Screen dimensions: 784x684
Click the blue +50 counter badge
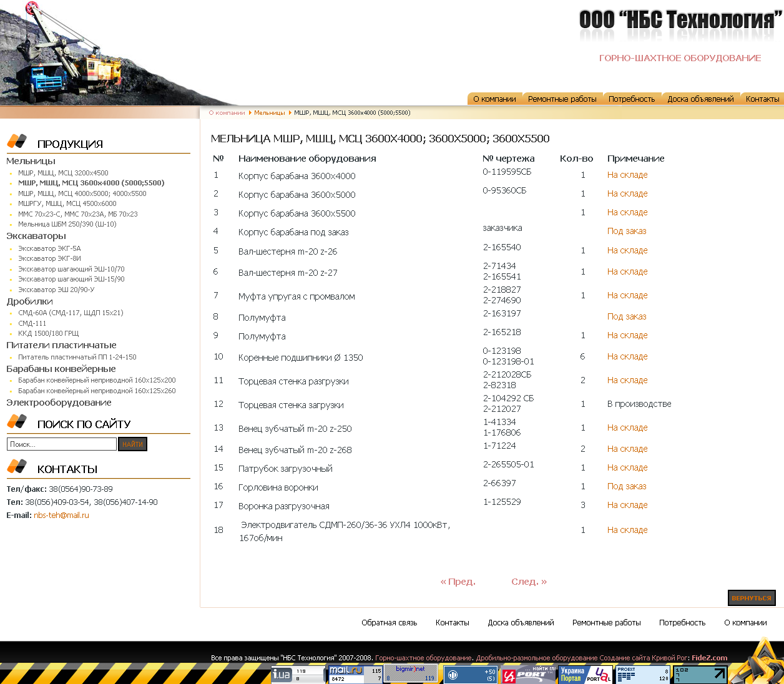pyautogui.click(x=471, y=675)
